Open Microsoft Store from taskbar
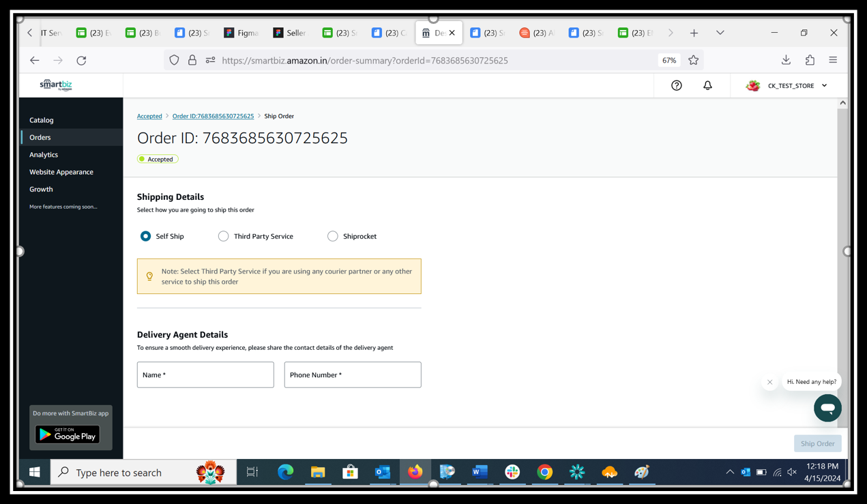The image size is (867, 504). coord(350,472)
